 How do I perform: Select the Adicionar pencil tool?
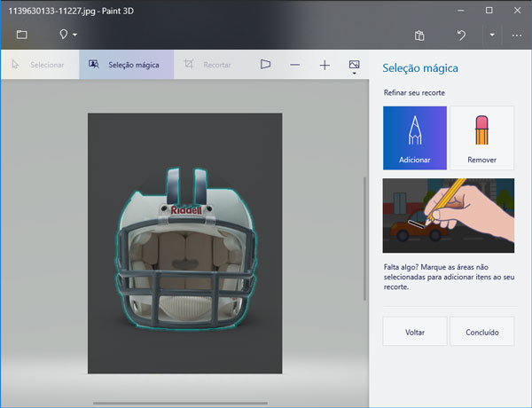click(x=415, y=137)
